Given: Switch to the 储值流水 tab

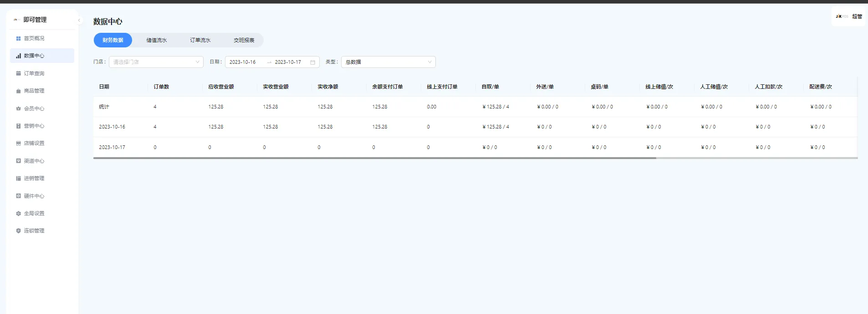Looking at the screenshot, I should 156,40.
